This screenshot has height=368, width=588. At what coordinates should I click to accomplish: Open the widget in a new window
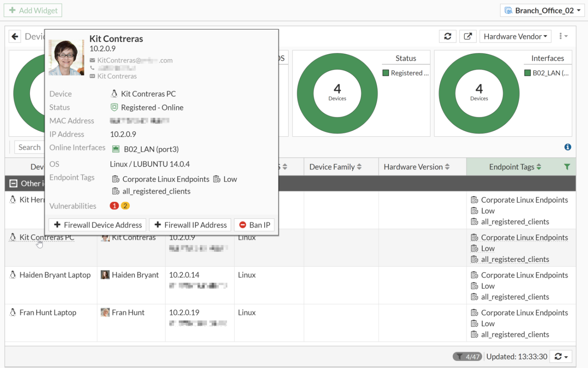coord(468,36)
